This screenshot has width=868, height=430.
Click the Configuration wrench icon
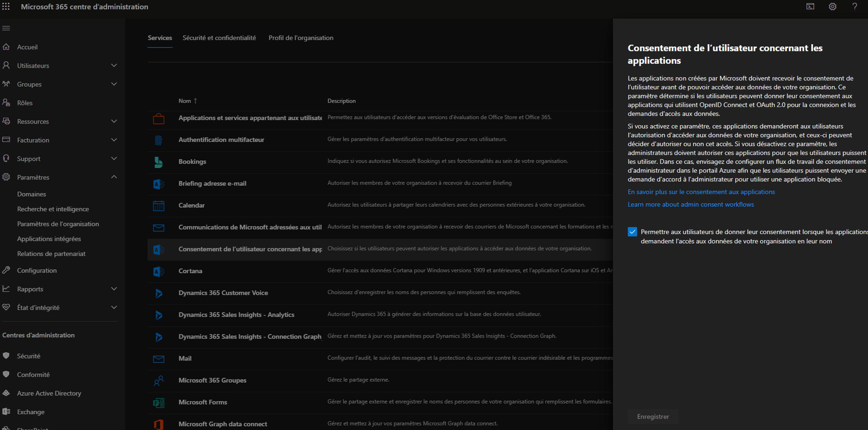[x=6, y=270]
